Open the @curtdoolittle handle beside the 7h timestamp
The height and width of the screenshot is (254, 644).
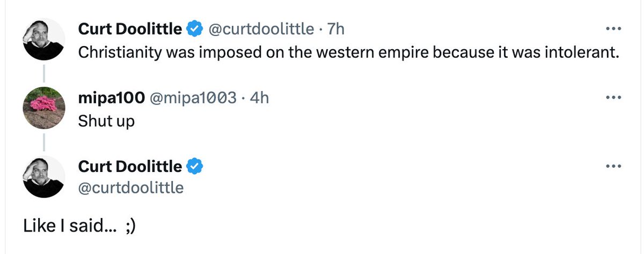point(260,29)
